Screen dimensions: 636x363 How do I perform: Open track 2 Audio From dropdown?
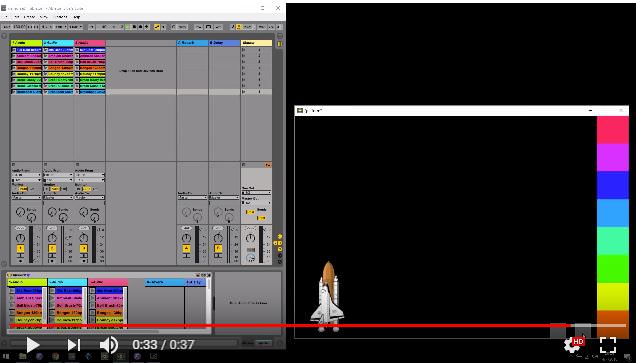click(x=58, y=175)
